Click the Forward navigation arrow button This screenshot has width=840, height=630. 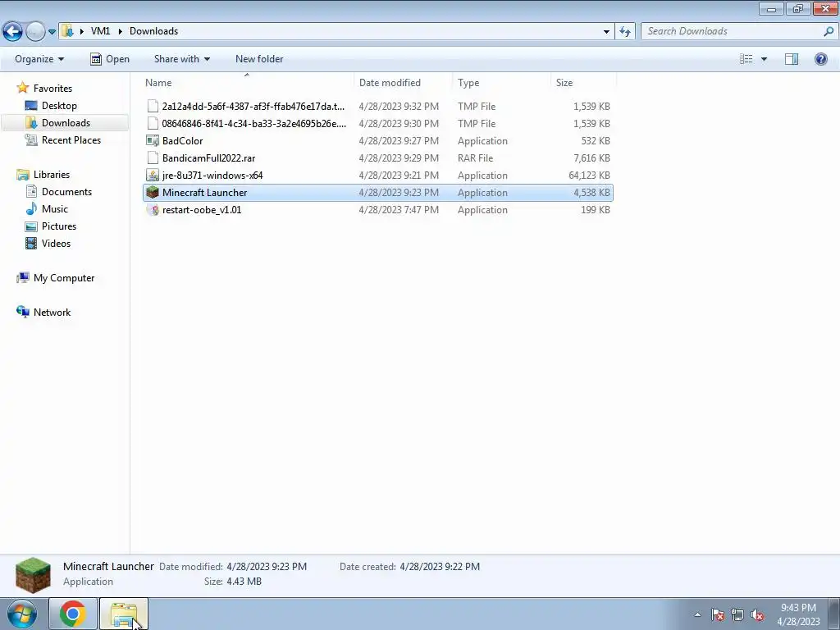(35, 31)
